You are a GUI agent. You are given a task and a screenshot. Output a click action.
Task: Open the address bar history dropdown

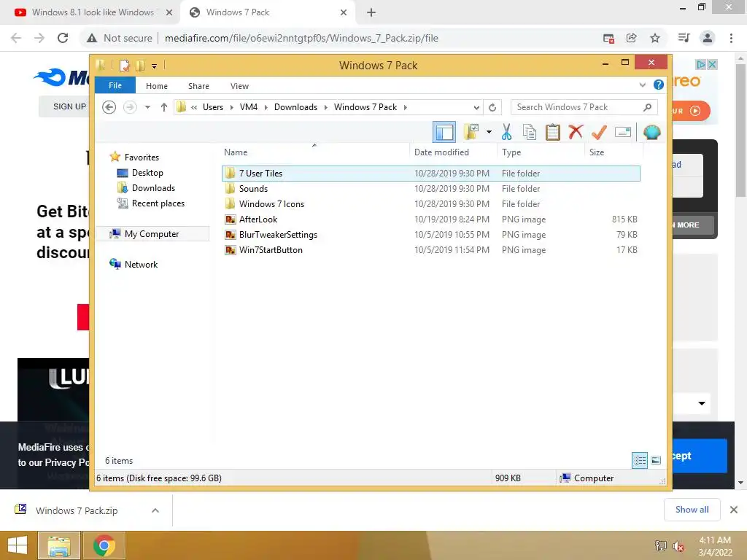476,108
